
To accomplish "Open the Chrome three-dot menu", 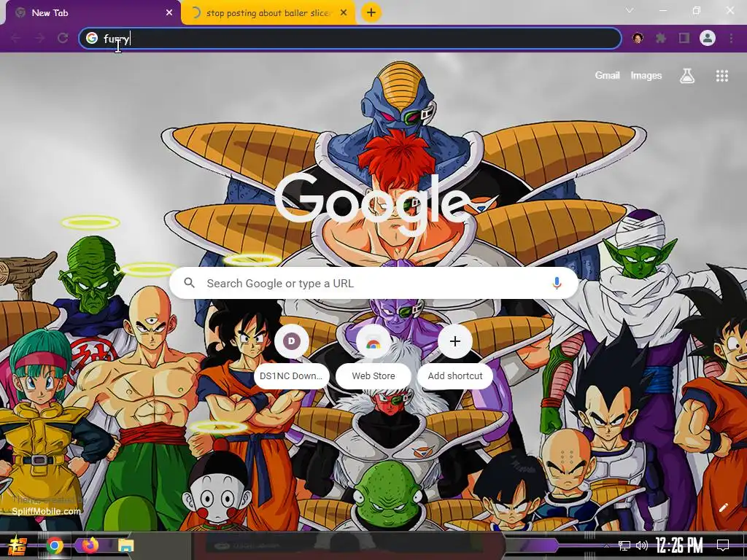I will click(731, 38).
